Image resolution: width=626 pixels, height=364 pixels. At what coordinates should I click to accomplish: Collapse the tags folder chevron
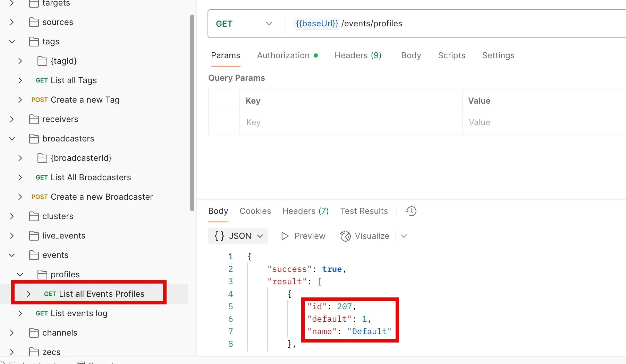12,42
